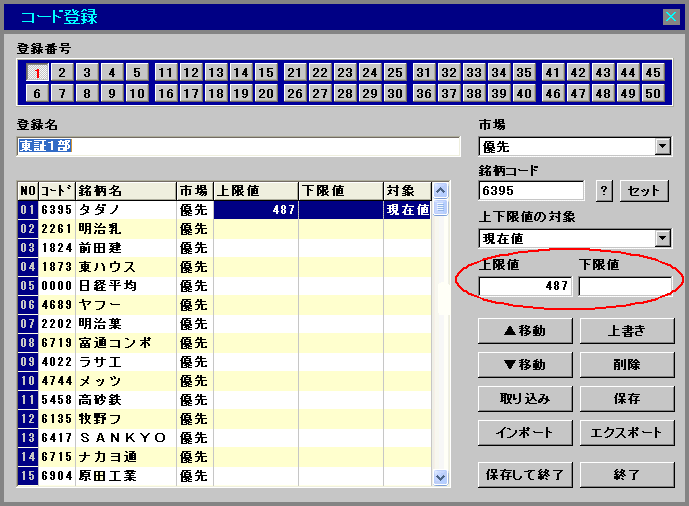Image resolution: width=689 pixels, height=506 pixels.
Task: Select row 10 メッツ
Action: coord(224,381)
